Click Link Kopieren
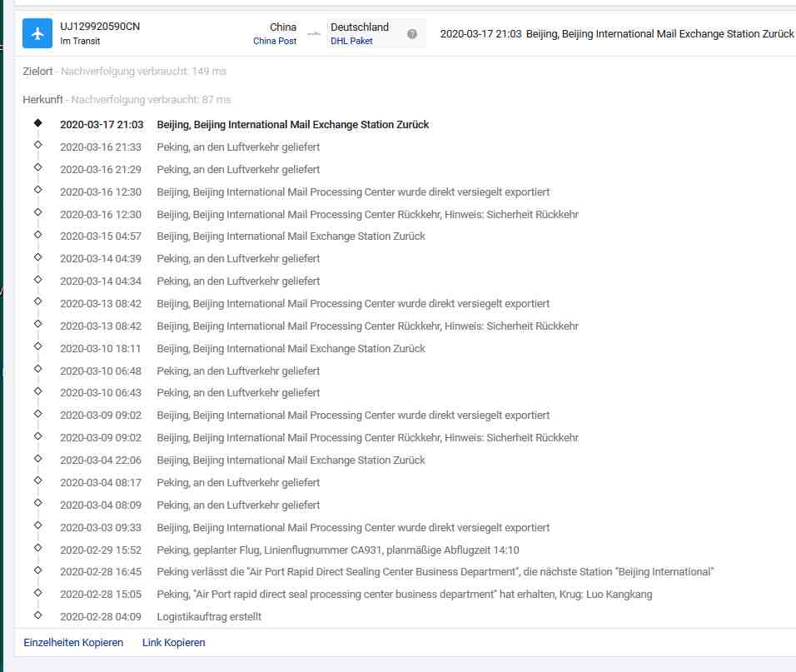Image resolution: width=796 pixels, height=672 pixels. coord(174,643)
